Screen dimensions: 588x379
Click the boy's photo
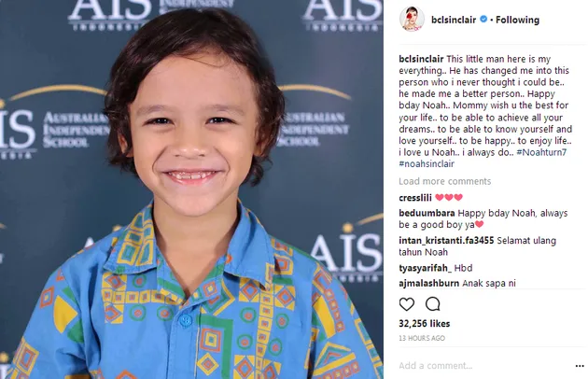click(191, 189)
